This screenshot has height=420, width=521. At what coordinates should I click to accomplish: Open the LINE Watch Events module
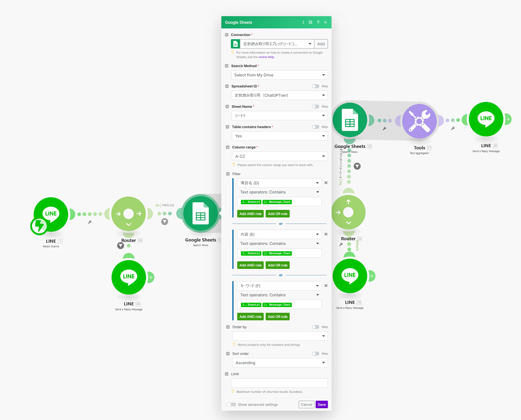tap(51, 214)
